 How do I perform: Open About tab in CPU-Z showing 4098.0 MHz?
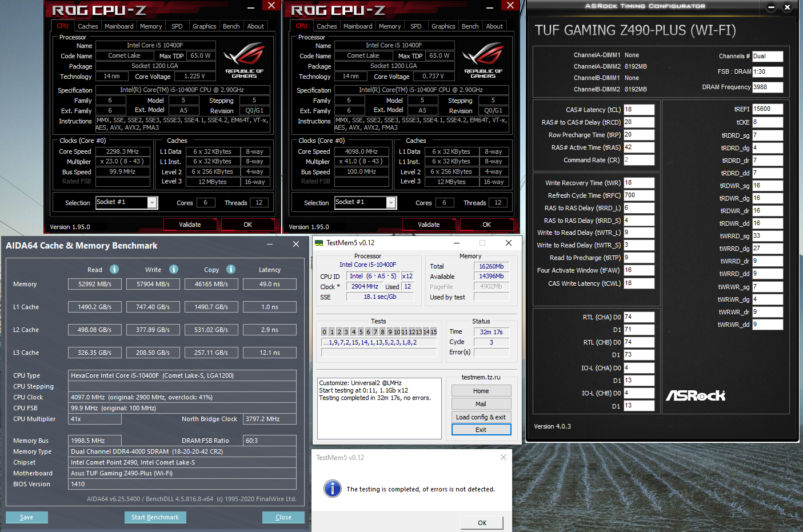tap(494, 26)
